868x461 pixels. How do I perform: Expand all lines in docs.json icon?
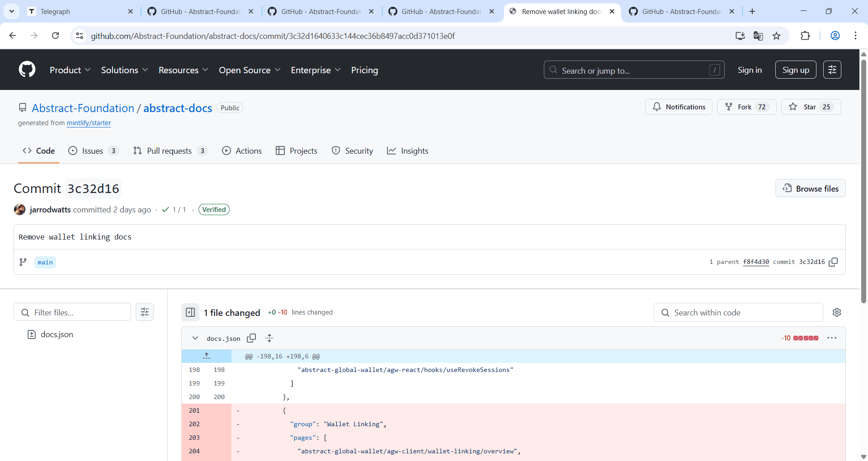(x=269, y=338)
